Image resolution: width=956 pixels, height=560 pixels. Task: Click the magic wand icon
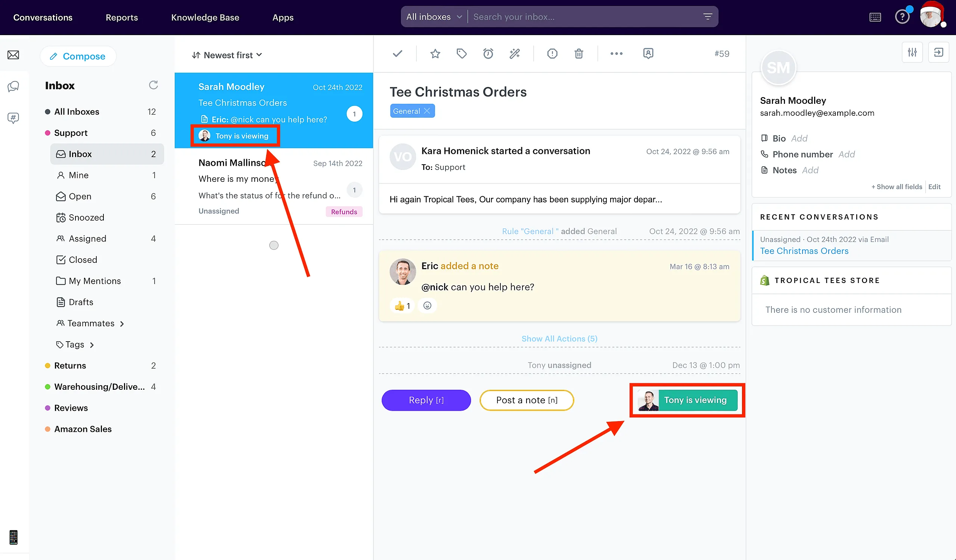515,53
